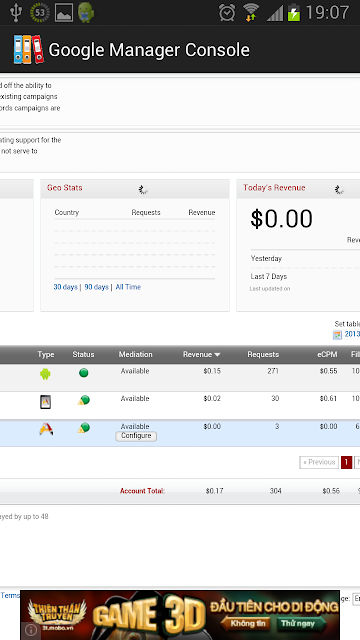Open the calendar date range icon
This screenshot has height=640, width=360.
337,335
